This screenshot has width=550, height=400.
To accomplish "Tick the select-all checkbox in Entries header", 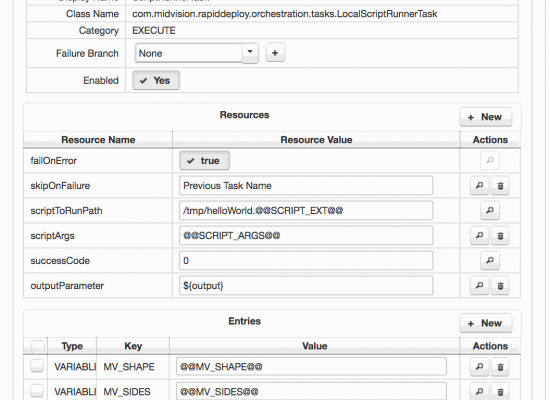I will click(38, 346).
